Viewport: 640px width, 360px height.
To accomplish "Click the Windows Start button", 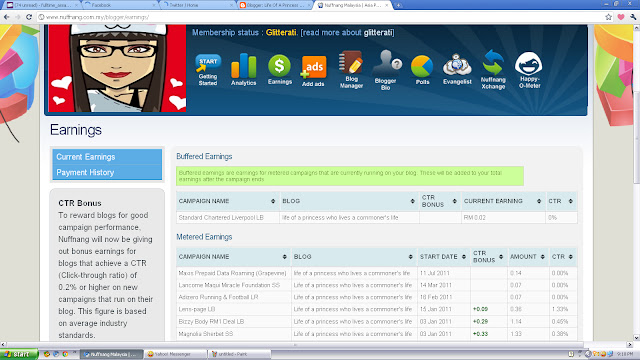I will coord(19,354).
